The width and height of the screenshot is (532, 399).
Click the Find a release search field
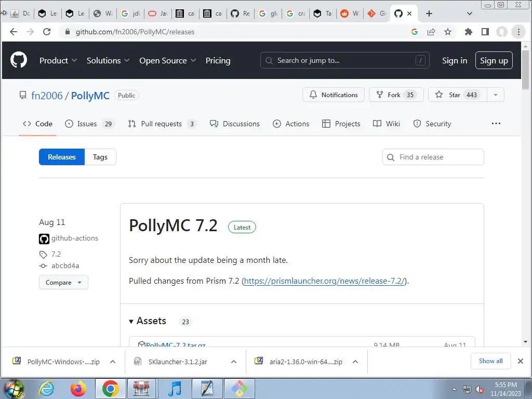[433, 157]
